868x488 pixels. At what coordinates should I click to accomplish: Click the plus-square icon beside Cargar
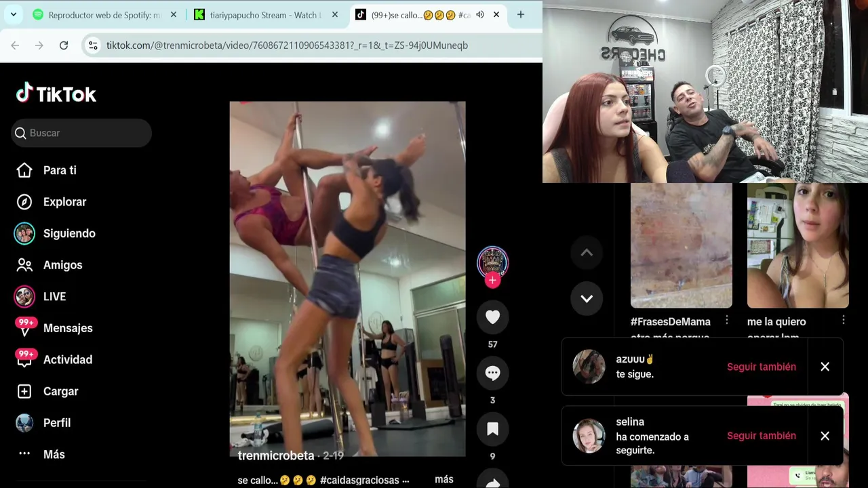coord(24,391)
